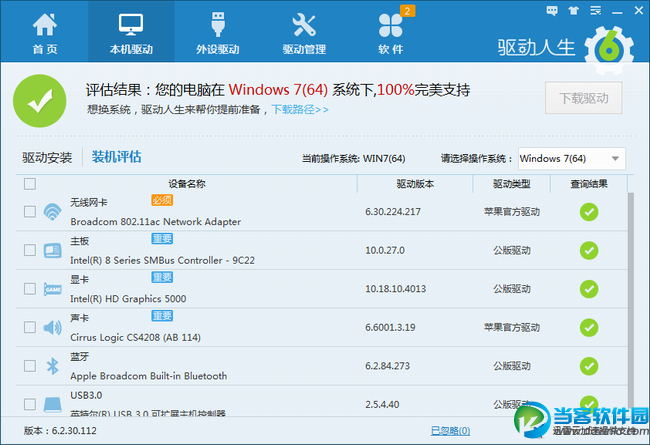Select the 装机评估 sub-tab
Image resolution: width=650 pixels, height=445 pixels.
(116, 157)
